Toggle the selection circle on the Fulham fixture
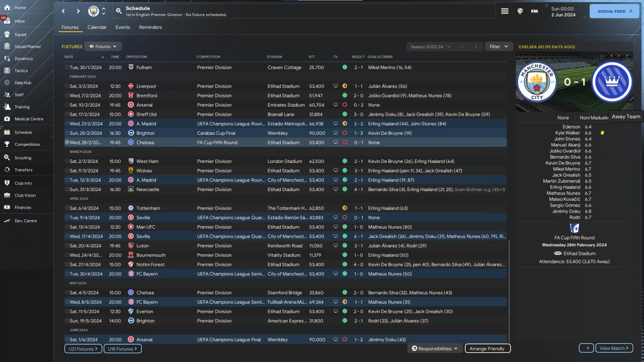 pos(67,67)
